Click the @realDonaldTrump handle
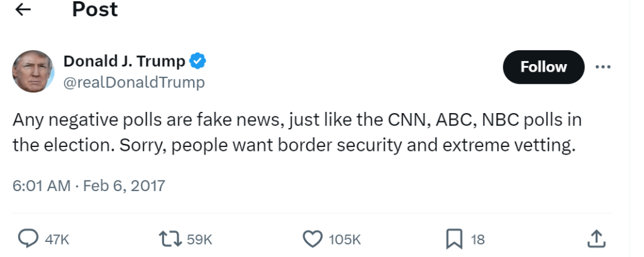This screenshot has height=257, width=644. coord(134,82)
